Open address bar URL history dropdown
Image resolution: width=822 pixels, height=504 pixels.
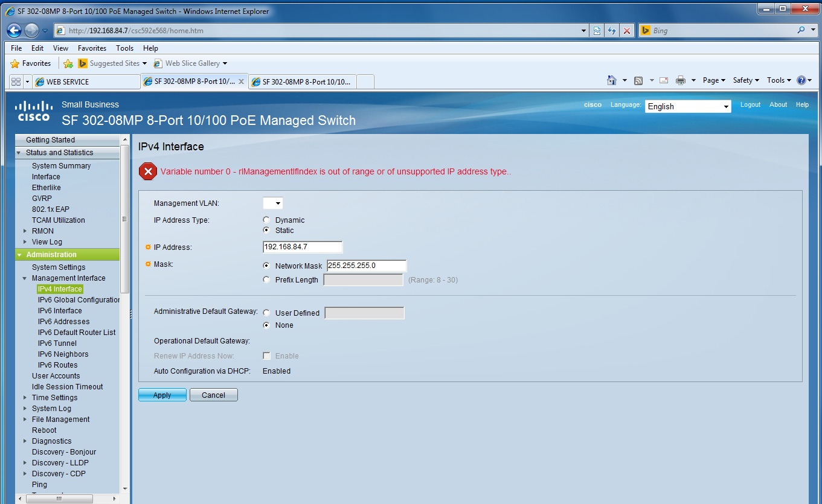pos(583,31)
